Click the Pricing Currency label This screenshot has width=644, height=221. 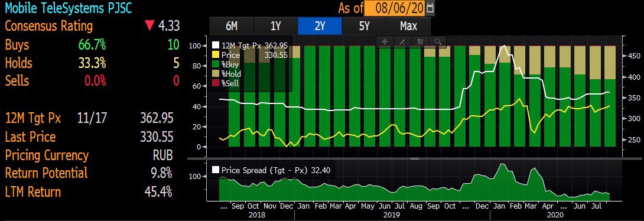pyautogui.click(x=47, y=155)
